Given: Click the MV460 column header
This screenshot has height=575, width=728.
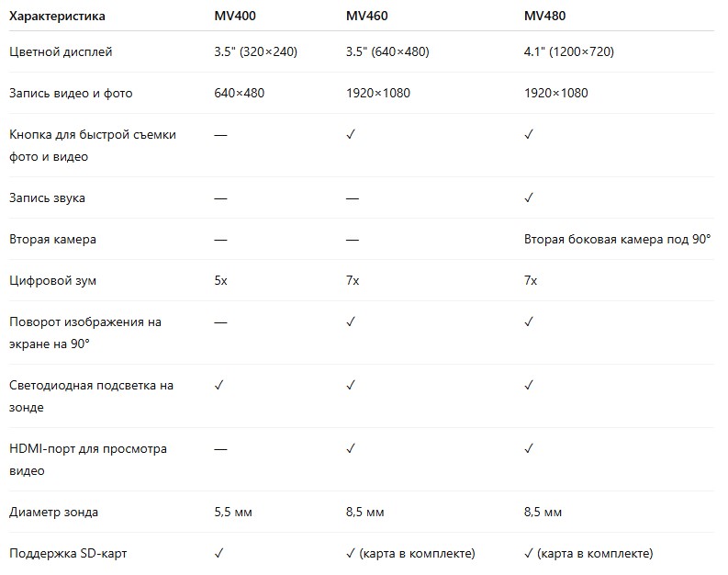Looking at the screenshot, I should coord(365,16).
